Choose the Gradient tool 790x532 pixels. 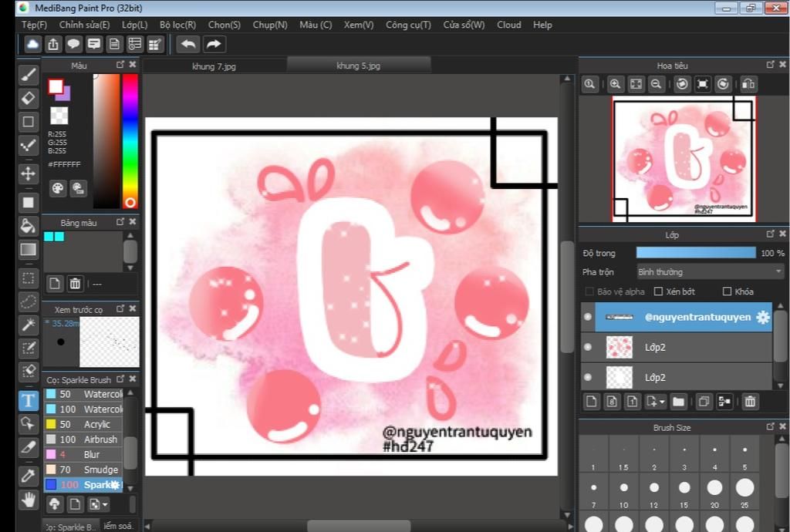tap(29, 250)
